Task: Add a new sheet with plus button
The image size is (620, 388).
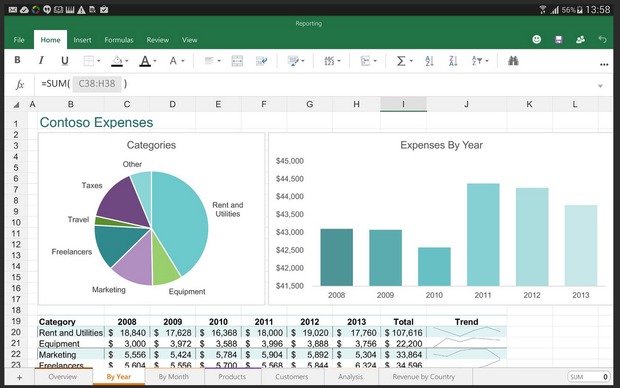Action: 19,377
